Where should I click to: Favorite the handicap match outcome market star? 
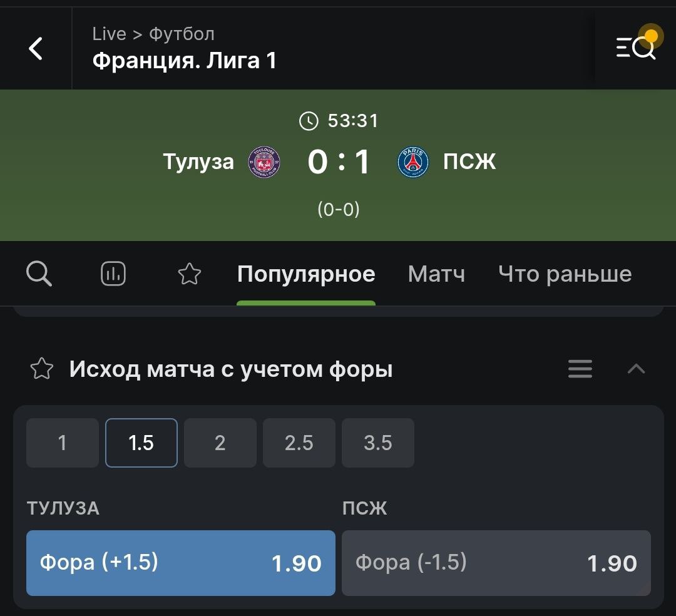pos(42,369)
